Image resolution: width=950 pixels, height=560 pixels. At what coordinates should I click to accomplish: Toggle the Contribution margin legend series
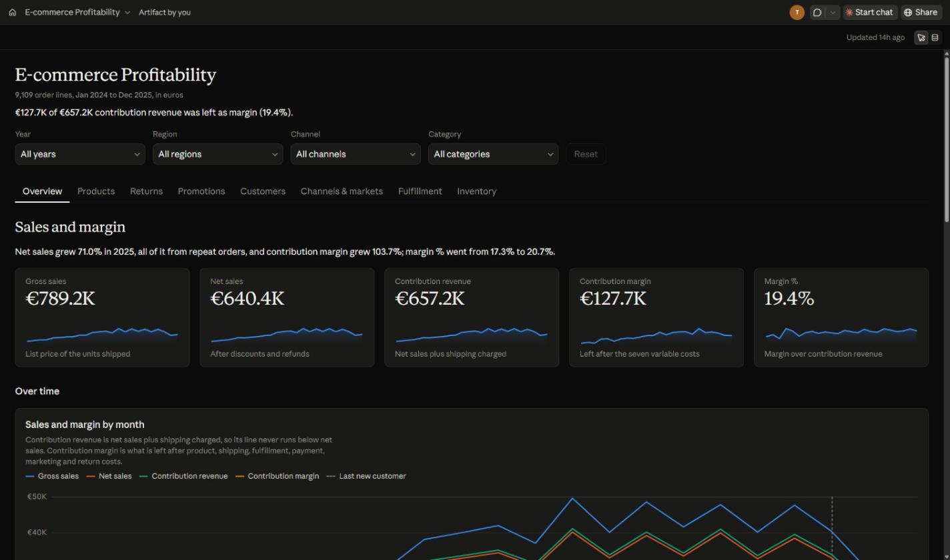278,476
